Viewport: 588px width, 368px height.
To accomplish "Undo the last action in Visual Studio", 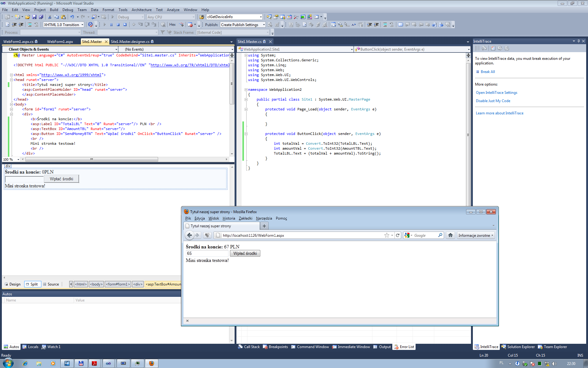I will [x=72, y=17].
